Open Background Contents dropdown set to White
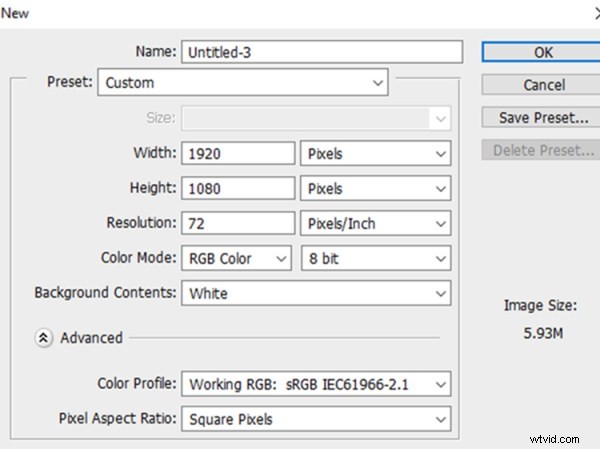Screen dimensions: 600x449 click(315, 293)
